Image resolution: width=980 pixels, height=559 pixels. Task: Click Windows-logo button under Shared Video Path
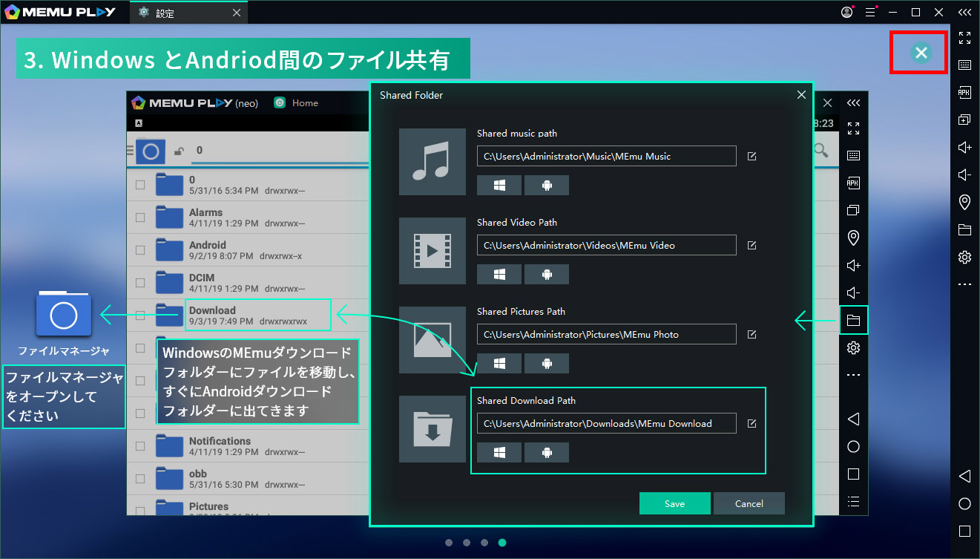point(499,275)
